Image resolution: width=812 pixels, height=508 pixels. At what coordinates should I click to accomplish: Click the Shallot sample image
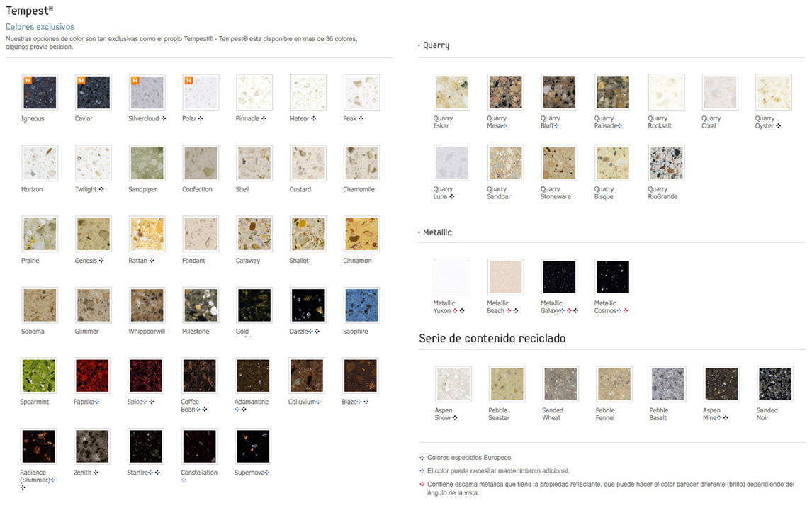[x=308, y=234]
